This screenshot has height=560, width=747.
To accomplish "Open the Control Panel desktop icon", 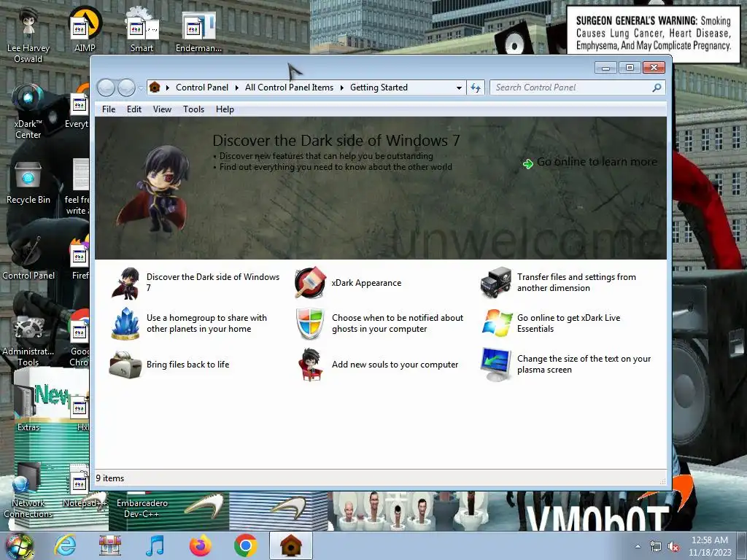I will 28,259.
